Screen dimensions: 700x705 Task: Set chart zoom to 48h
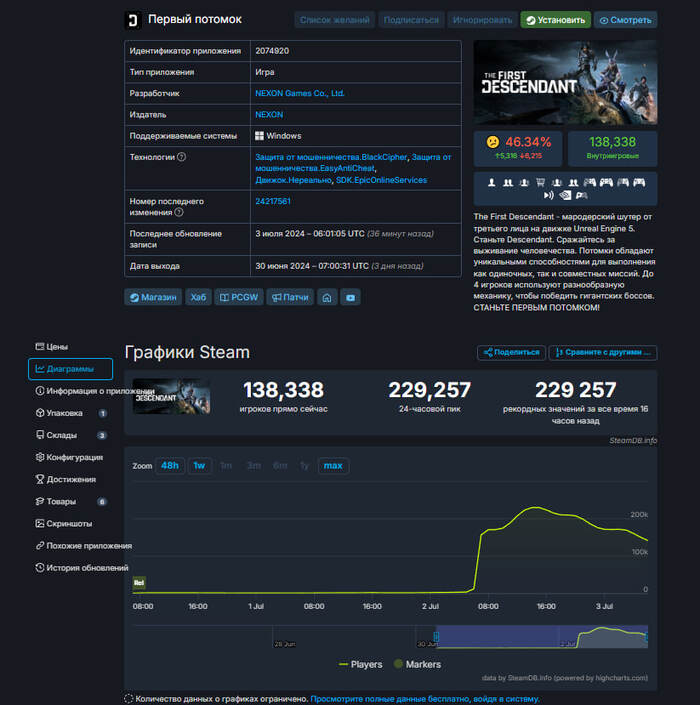(x=169, y=466)
